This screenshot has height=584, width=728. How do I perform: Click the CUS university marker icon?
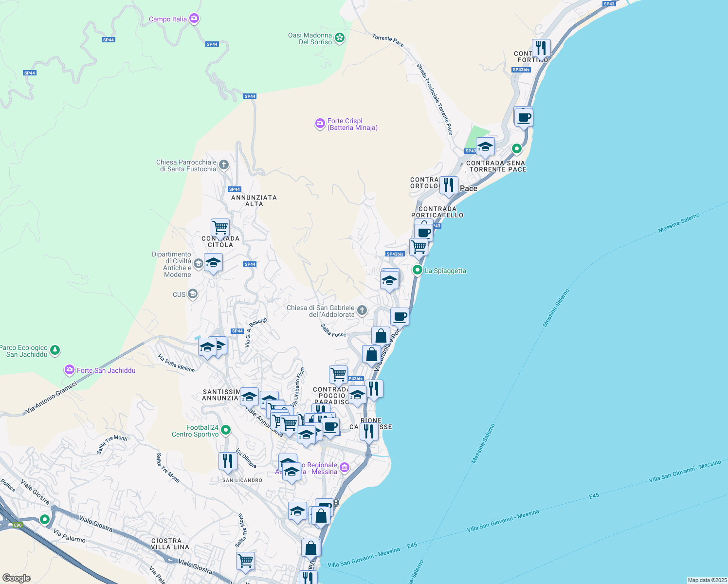(x=193, y=294)
